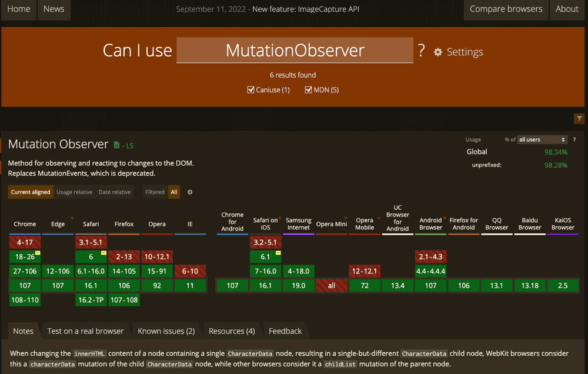This screenshot has height=374, width=588.
Task: Open the filter funnel icon above the results
Action: (579, 119)
